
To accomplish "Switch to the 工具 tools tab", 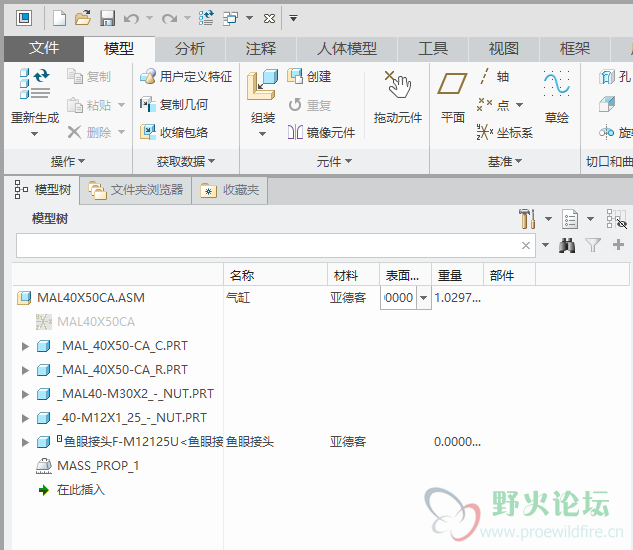I will pyautogui.click(x=433, y=49).
